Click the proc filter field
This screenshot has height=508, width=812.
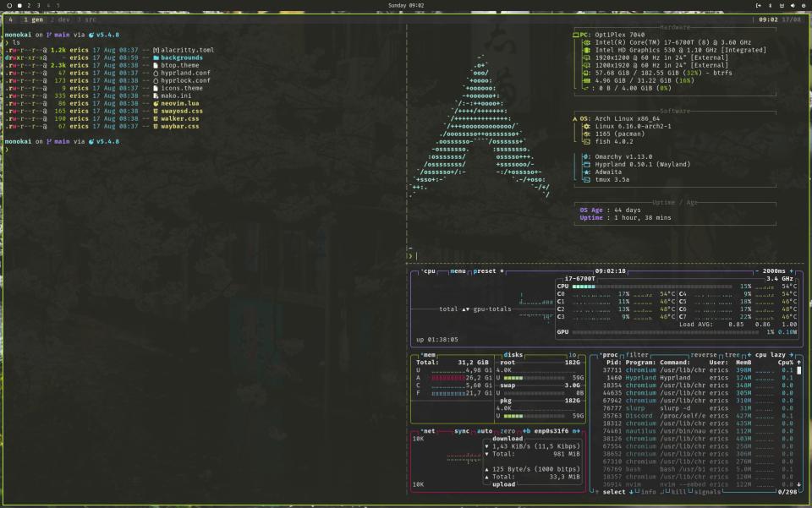click(x=637, y=355)
